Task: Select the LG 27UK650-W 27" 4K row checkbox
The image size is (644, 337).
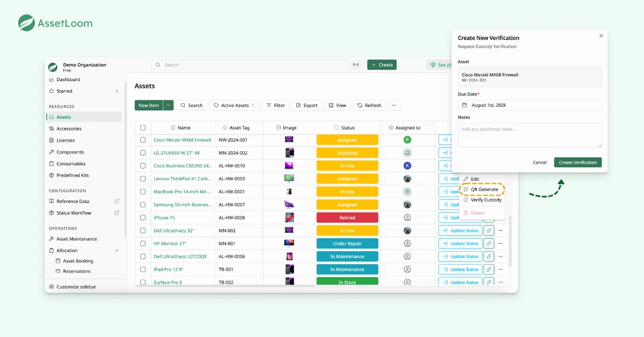Action: (x=143, y=153)
